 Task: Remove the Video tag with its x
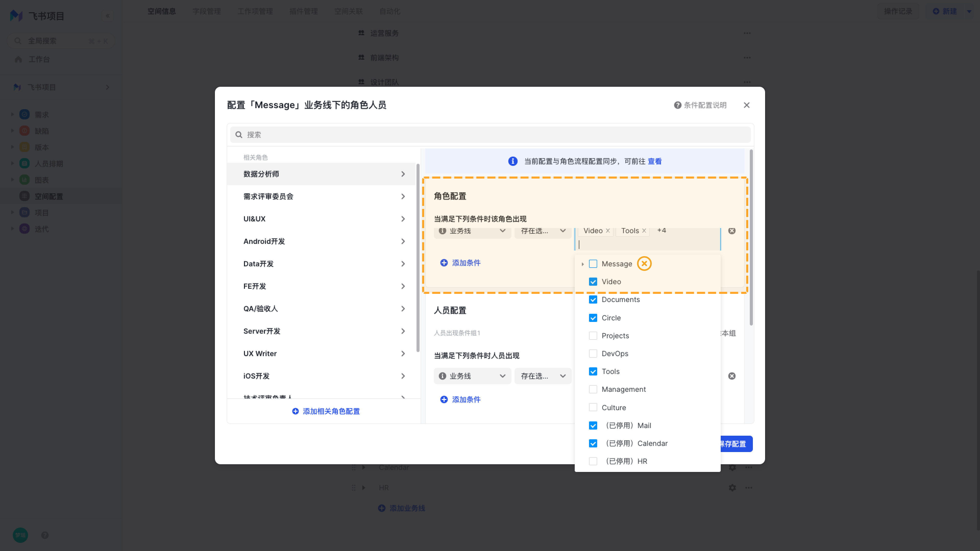tap(608, 230)
